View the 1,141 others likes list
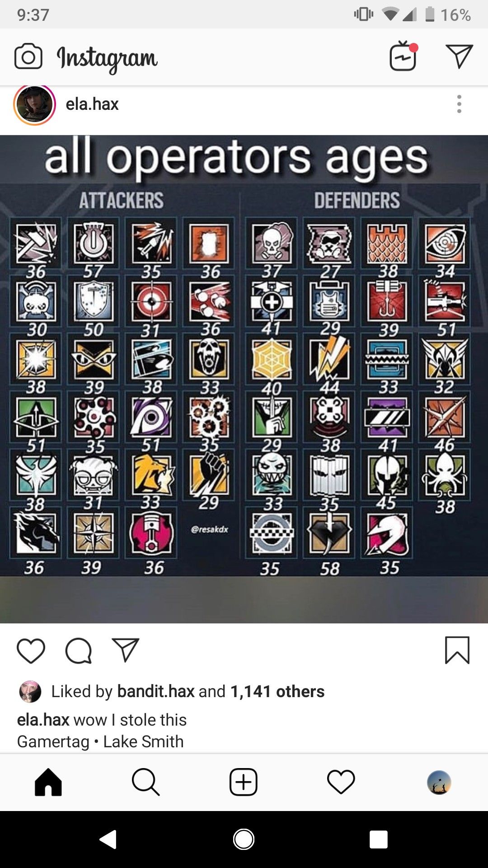The image size is (488, 868). tap(277, 691)
